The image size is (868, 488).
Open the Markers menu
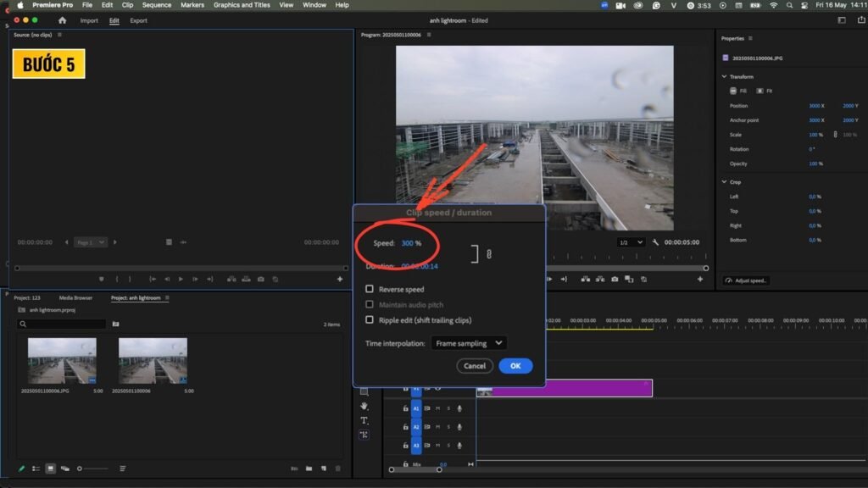coord(192,5)
